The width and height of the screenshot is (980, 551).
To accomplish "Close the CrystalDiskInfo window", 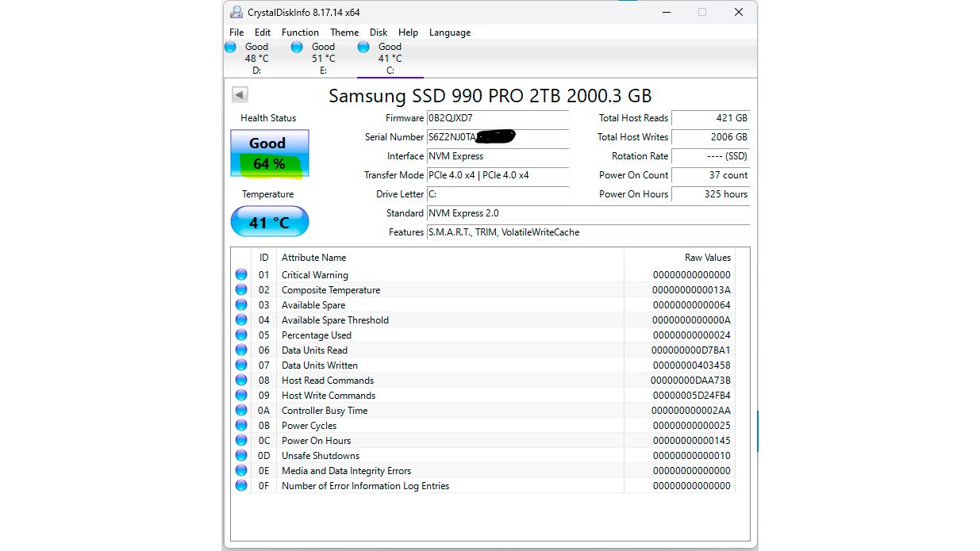I will tap(738, 12).
